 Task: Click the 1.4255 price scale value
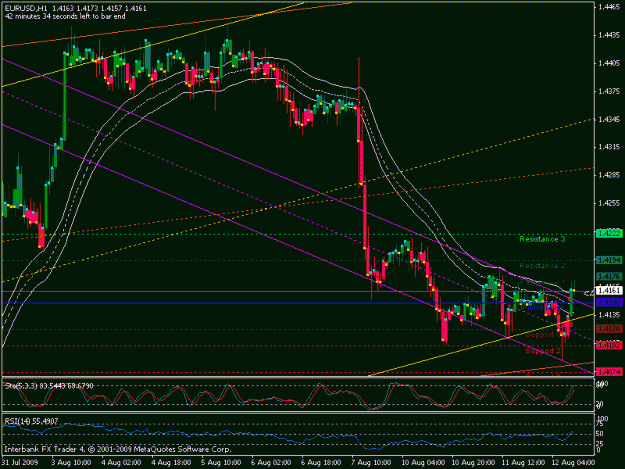pyautogui.click(x=608, y=203)
